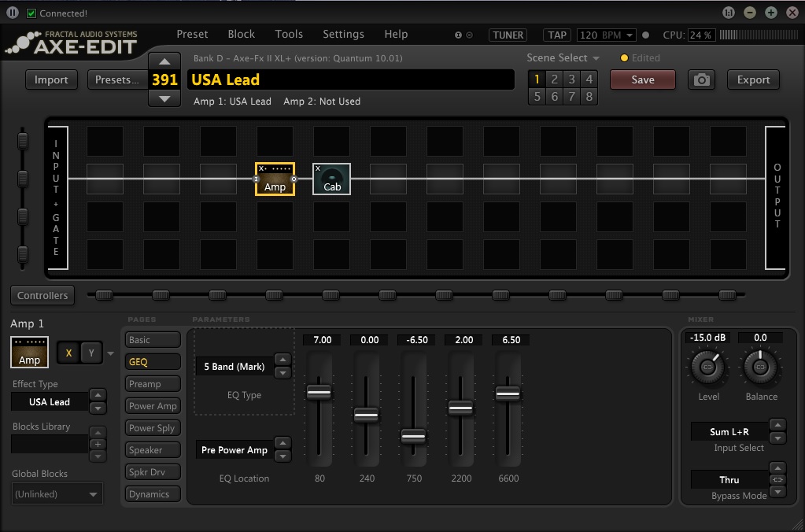Click the 6600 Hz EQ slider handle
Viewport: 805px width, 532px height.
coord(508,393)
